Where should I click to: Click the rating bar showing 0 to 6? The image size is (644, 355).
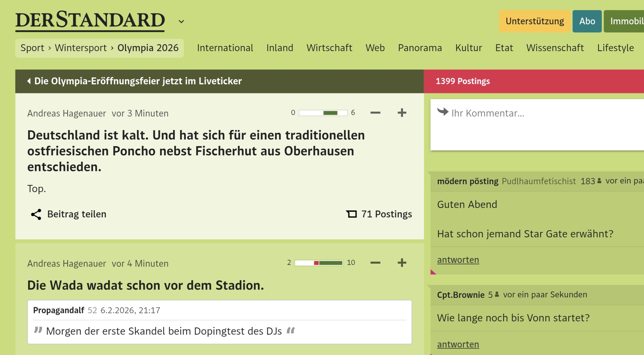tap(323, 113)
